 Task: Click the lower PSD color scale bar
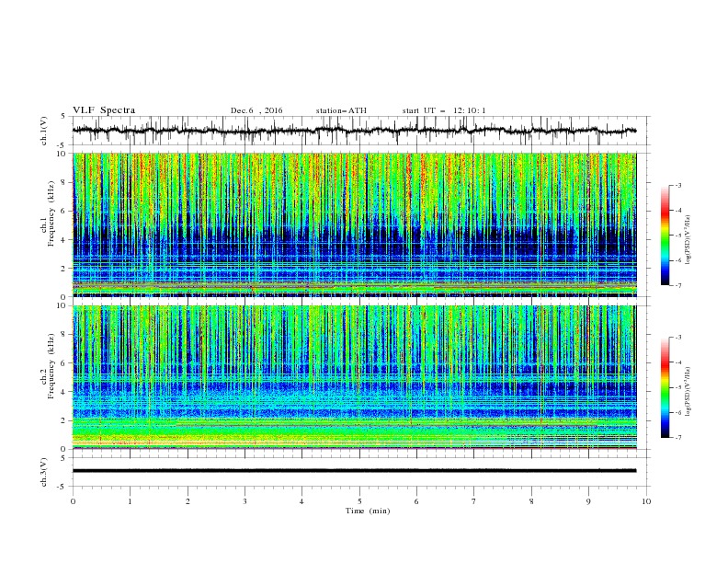(x=665, y=387)
